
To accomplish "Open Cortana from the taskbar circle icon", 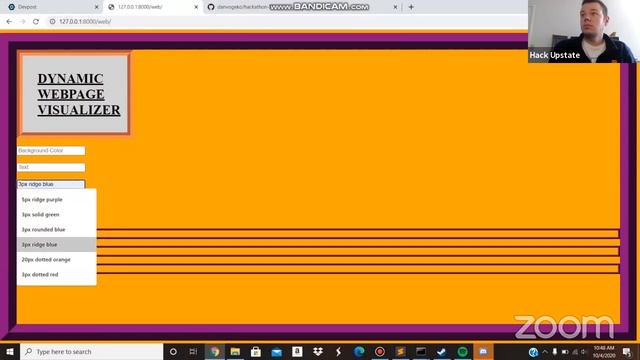I will (x=173, y=351).
